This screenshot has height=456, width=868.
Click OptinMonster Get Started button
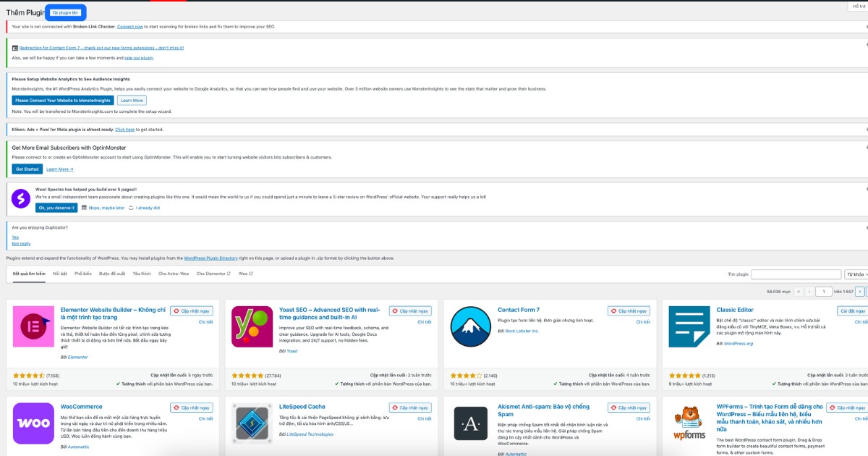[x=27, y=169]
